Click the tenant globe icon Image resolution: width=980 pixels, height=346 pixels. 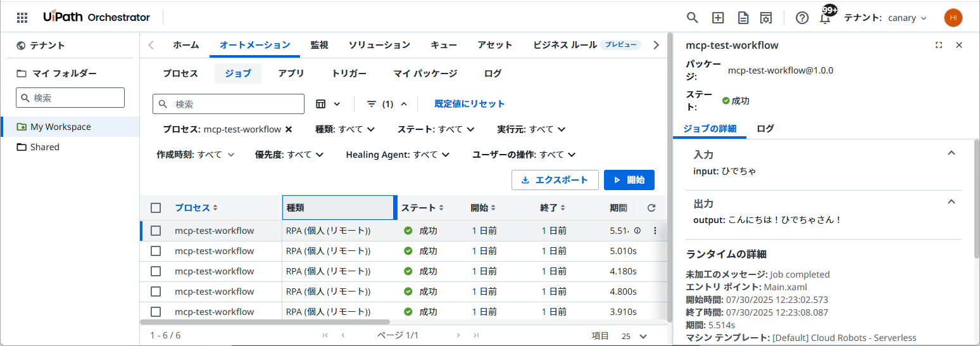click(22, 46)
